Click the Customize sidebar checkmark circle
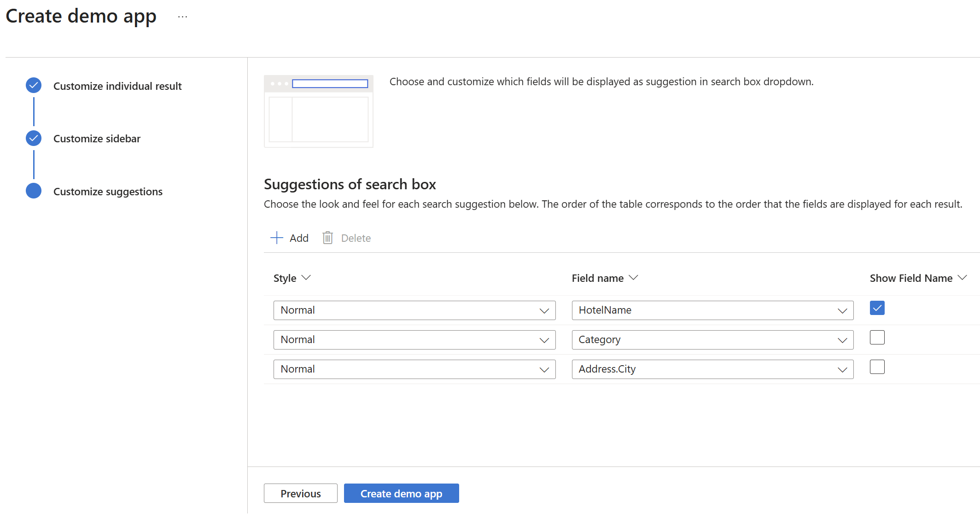Screen dimensions: 980x519 (34, 138)
